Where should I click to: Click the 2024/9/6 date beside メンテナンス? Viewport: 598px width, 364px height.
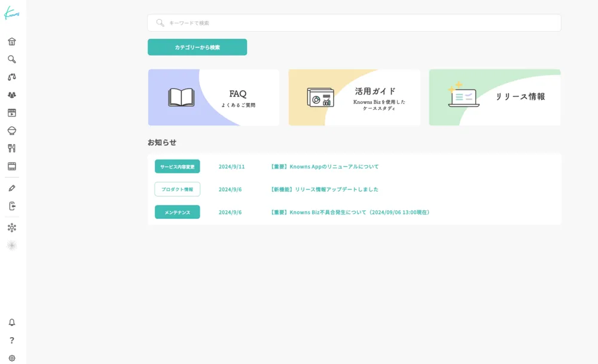click(x=230, y=212)
